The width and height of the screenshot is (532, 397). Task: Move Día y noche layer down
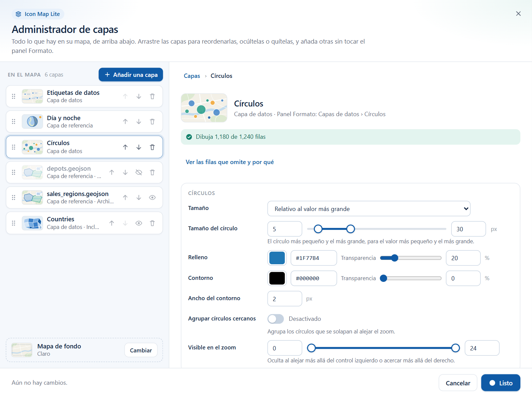[139, 122]
